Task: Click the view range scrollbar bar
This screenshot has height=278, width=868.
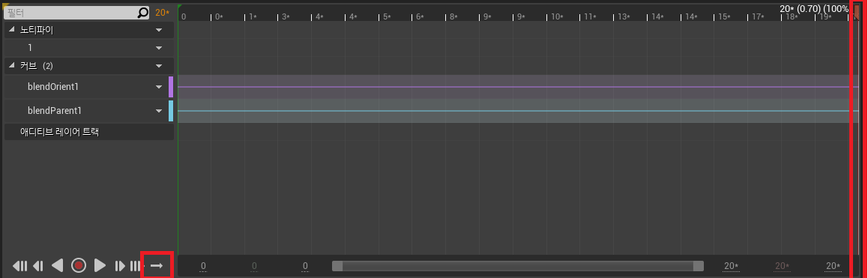Action: click(x=518, y=266)
